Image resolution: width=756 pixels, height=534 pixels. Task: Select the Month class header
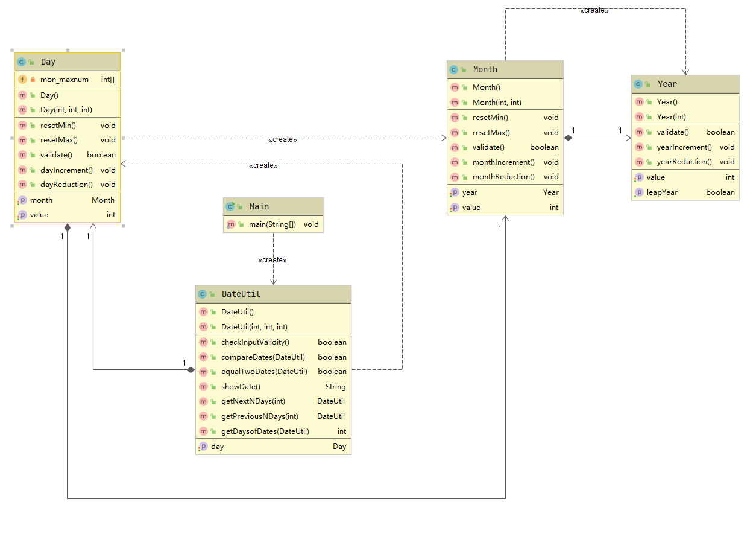point(505,69)
